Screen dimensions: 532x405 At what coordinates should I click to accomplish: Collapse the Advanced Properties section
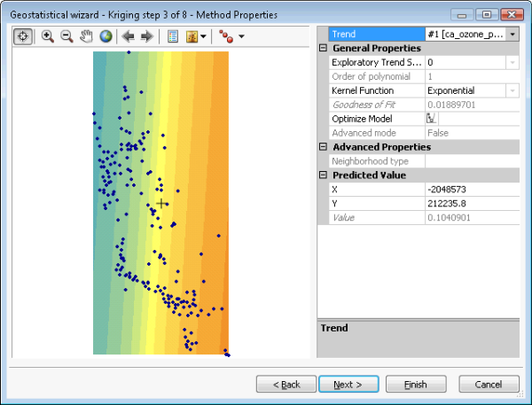[x=323, y=147]
